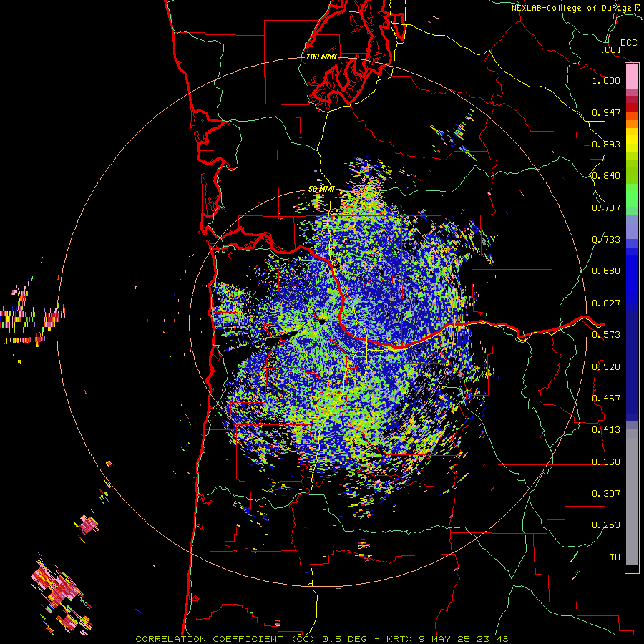
Task: Select the 0.947 legend value
Action: pyautogui.click(x=606, y=112)
